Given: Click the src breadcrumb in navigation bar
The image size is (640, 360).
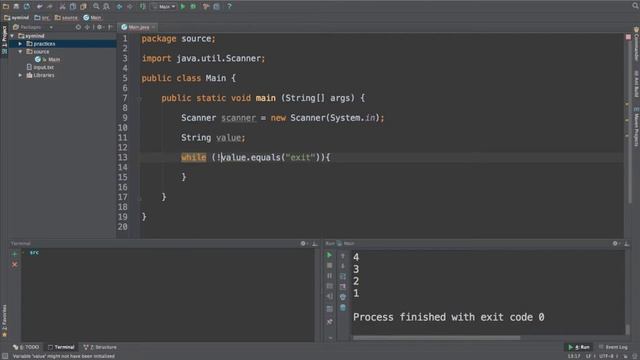Looking at the screenshot, I should [42, 18].
